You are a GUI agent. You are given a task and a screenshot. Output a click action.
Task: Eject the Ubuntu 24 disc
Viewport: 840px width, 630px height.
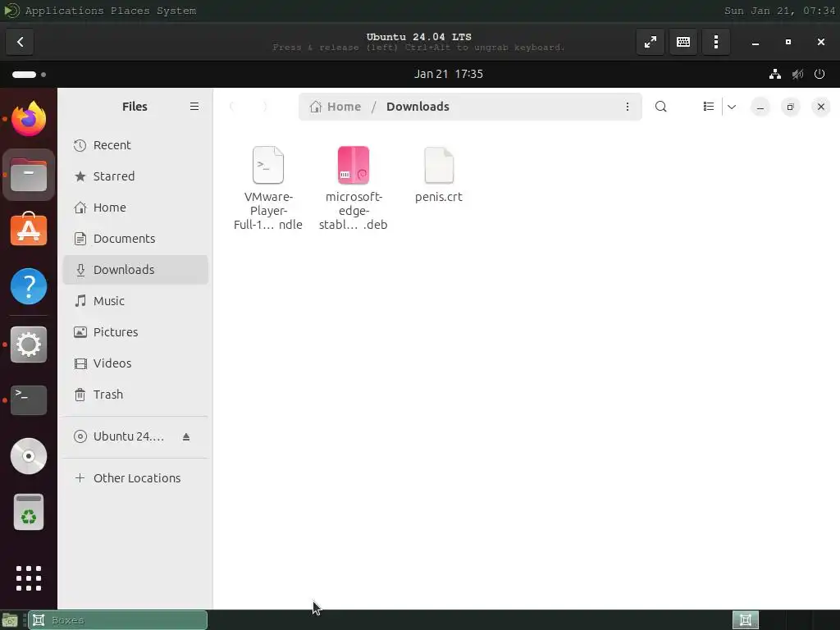[186, 436]
